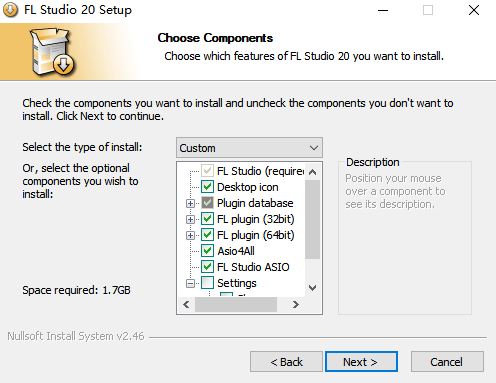Click the installer box icon in the header
Image resolution: width=496 pixels, height=383 pixels.
[52, 51]
